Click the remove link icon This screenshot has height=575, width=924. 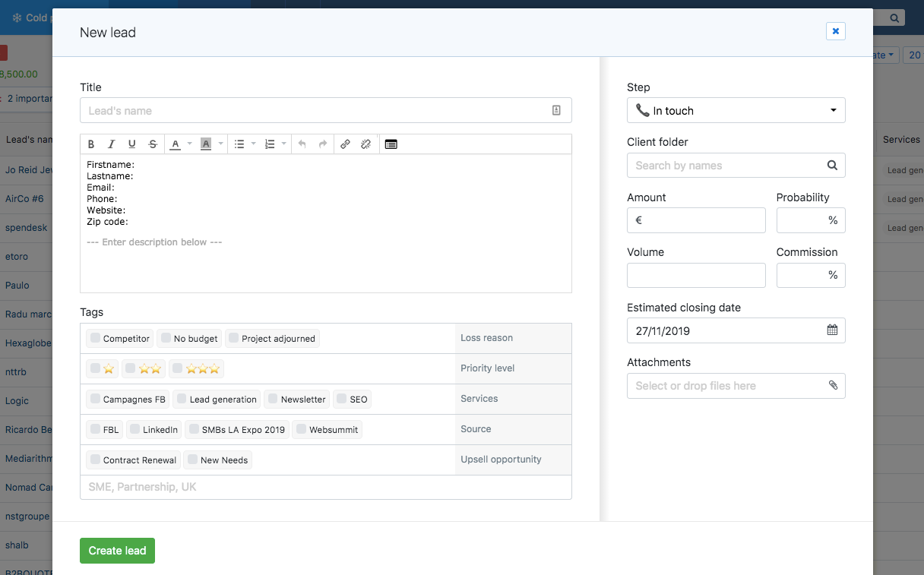(x=365, y=144)
